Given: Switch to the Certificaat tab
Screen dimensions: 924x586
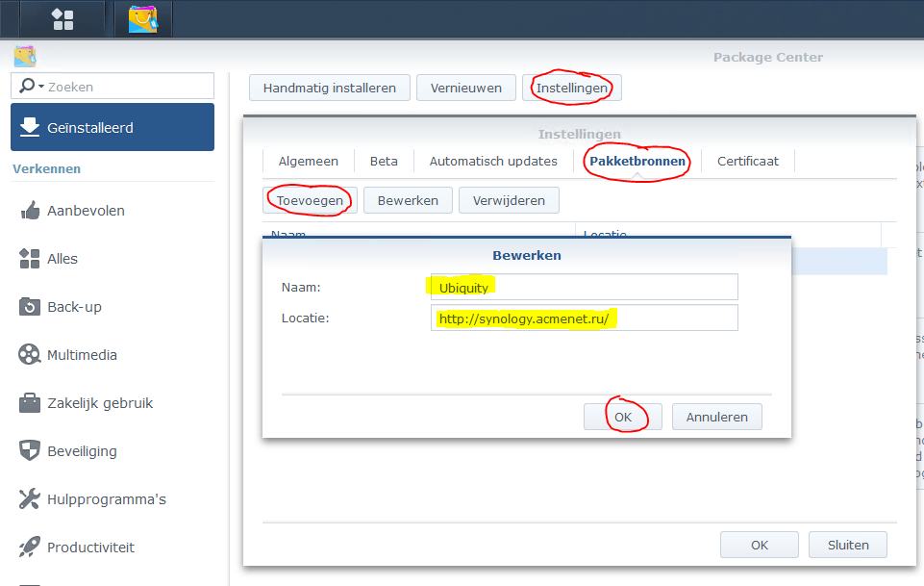Looking at the screenshot, I should pyautogui.click(x=748, y=161).
